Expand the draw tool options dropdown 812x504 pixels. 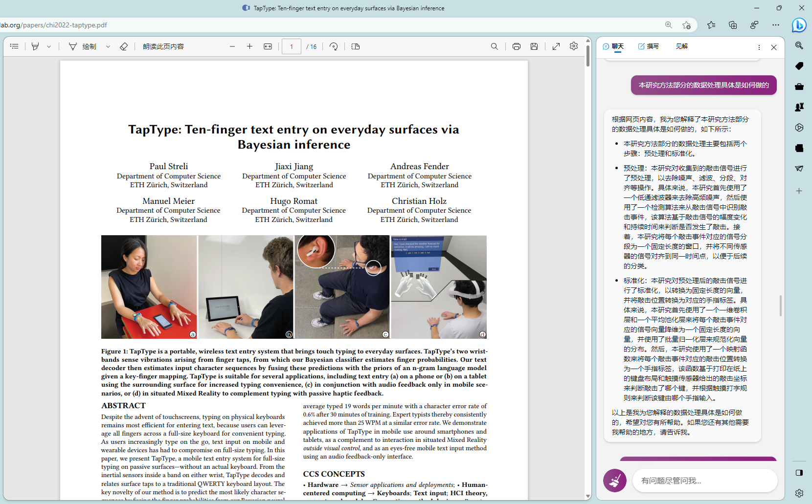[108, 46]
